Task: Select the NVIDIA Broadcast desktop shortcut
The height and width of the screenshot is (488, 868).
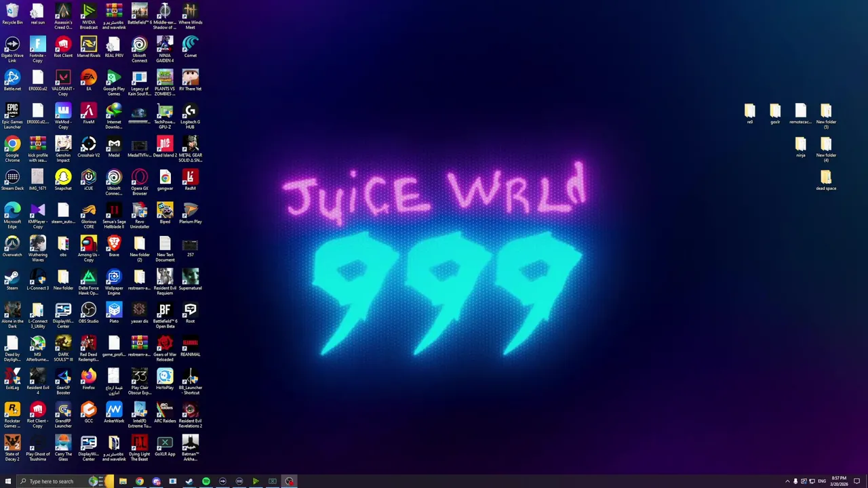Action: [89, 16]
